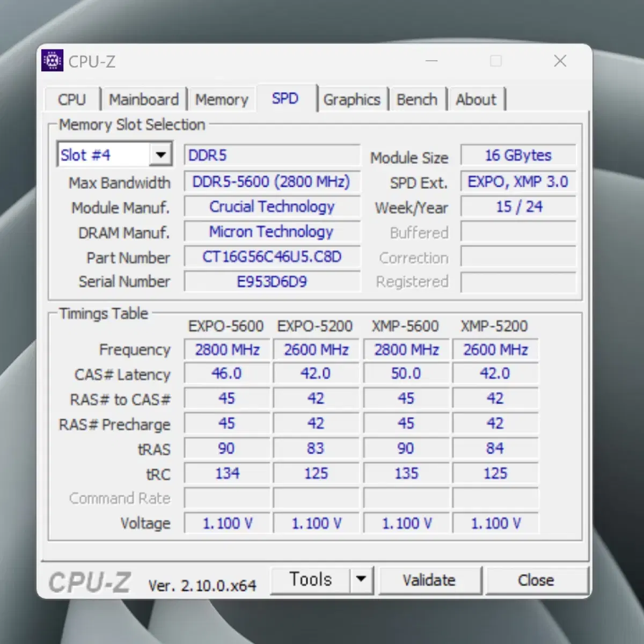
Task: Click the version text Ver. 2.10.0.x64
Action: 202,586
